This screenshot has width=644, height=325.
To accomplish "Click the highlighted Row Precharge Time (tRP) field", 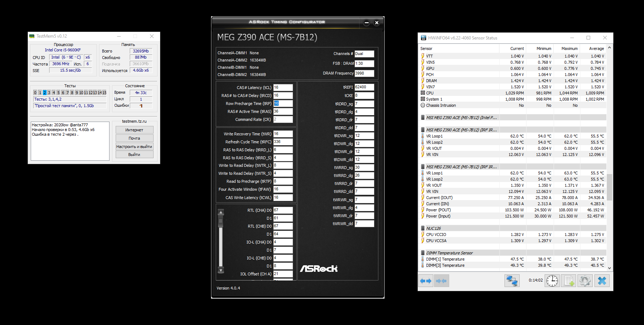I will tap(283, 104).
